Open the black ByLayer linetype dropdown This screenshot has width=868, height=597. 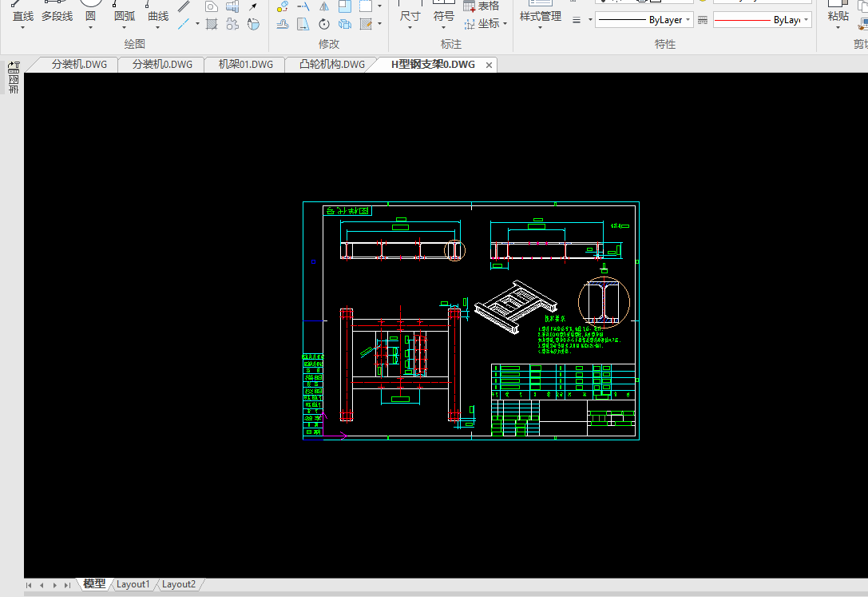[x=644, y=20]
